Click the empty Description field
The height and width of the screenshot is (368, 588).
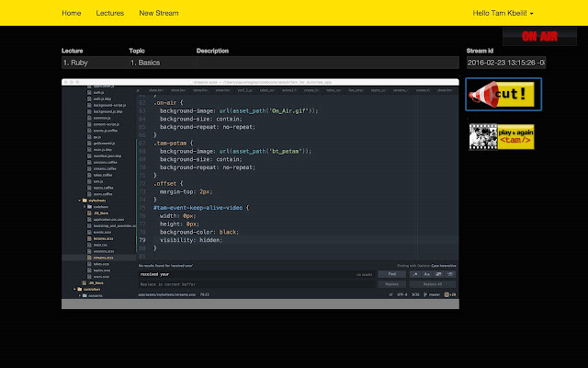point(327,63)
